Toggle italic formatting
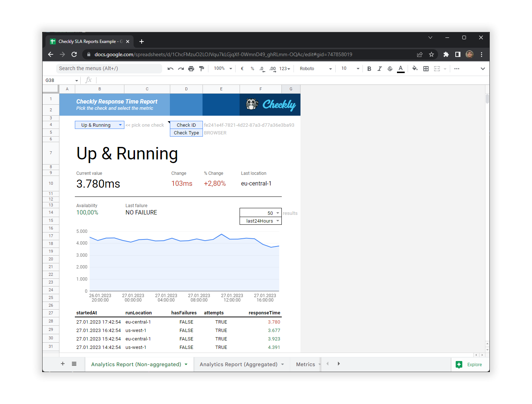Screen dimensions: 532x404 (379, 68)
